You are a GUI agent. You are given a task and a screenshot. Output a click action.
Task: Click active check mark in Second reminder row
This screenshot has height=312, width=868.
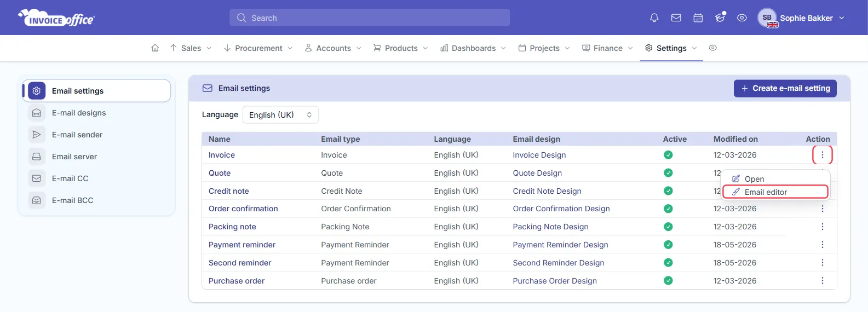(x=668, y=263)
